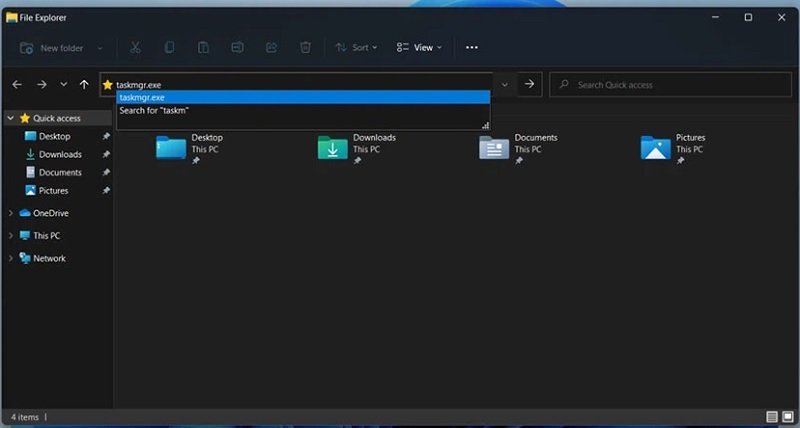The image size is (800, 428).
Task: Click the address bar containing taskmgr.exe
Action: coord(296,85)
